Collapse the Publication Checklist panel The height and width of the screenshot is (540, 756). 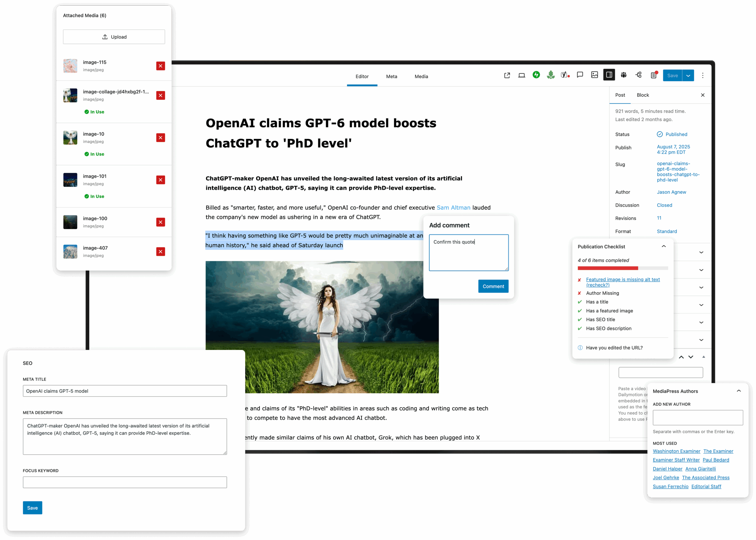click(664, 246)
